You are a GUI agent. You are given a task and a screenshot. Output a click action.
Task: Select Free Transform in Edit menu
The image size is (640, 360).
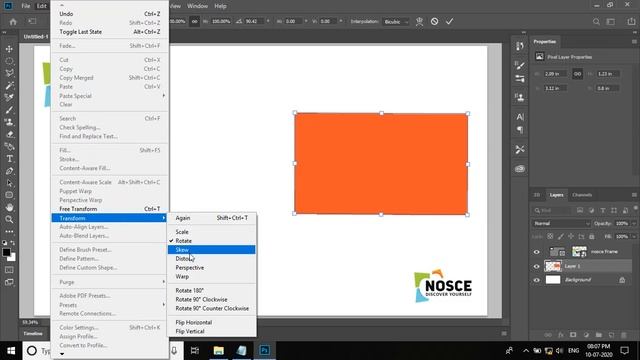tap(109, 209)
